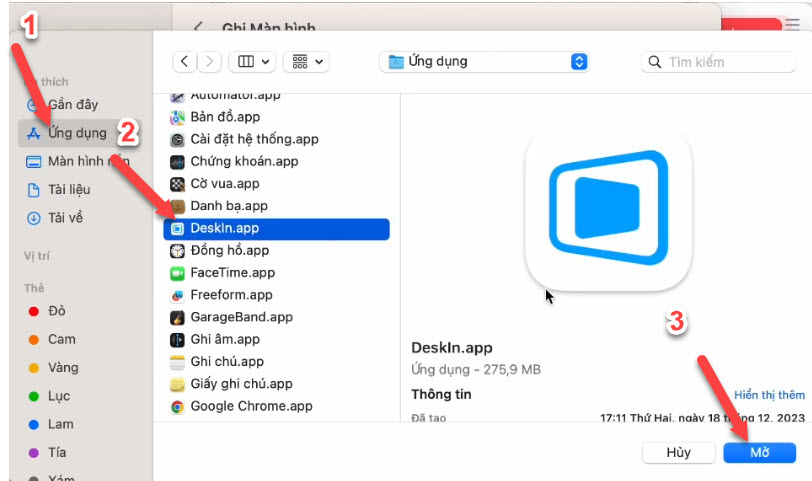
Task: Click the Giấy ghi chú stickies icon
Action: (x=177, y=385)
